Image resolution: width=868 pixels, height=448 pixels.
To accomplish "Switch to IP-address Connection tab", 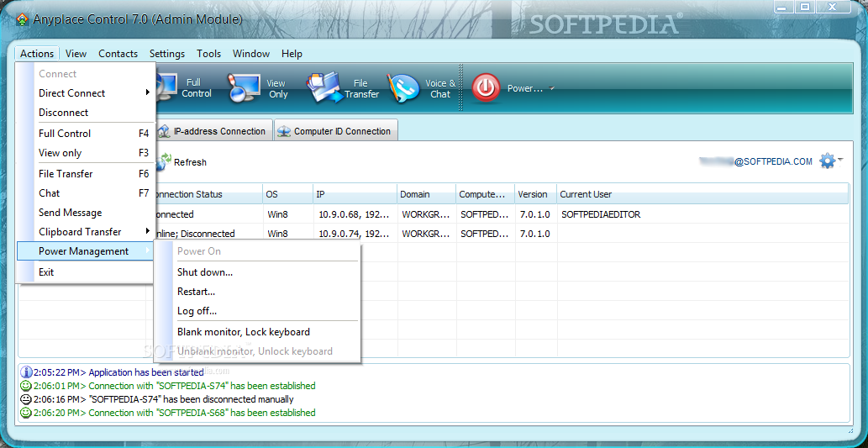I will click(214, 131).
